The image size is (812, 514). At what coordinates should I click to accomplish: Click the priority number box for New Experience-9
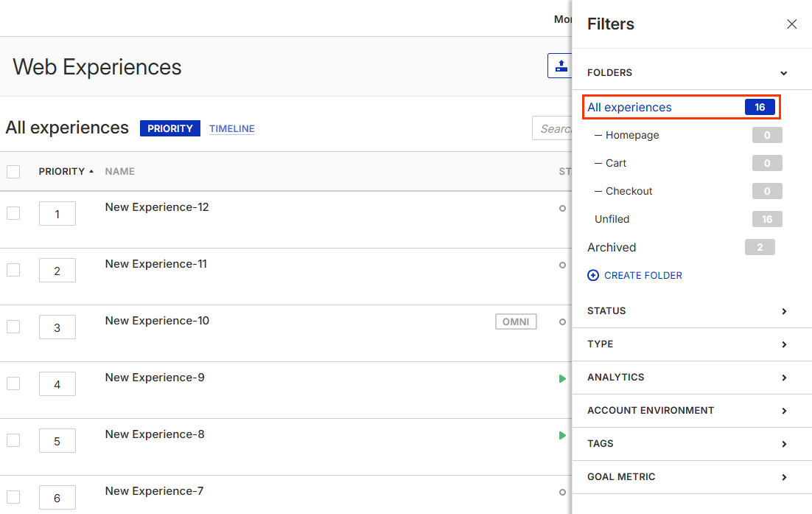(57, 384)
